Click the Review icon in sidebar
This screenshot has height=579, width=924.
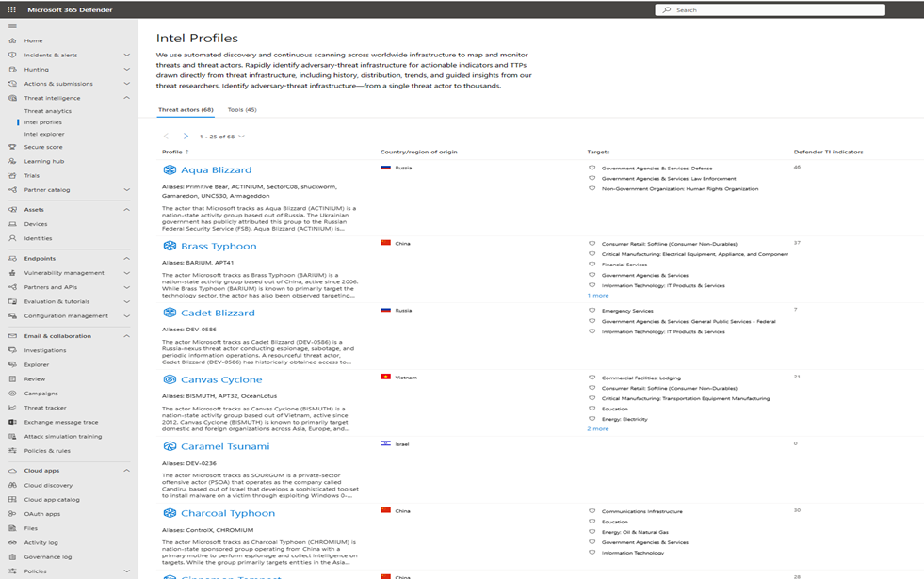click(x=12, y=379)
